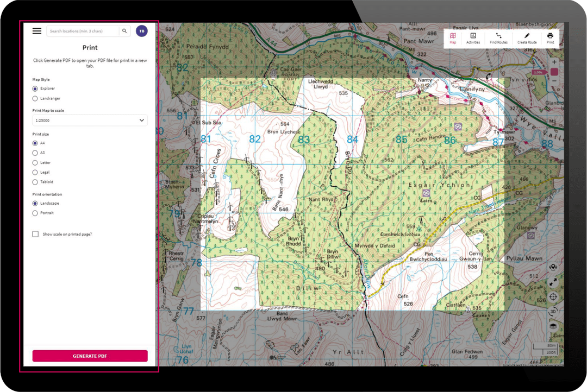587x392 pixels.
Task: Toggle fullscreen map view
Action: [x=553, y=282]
